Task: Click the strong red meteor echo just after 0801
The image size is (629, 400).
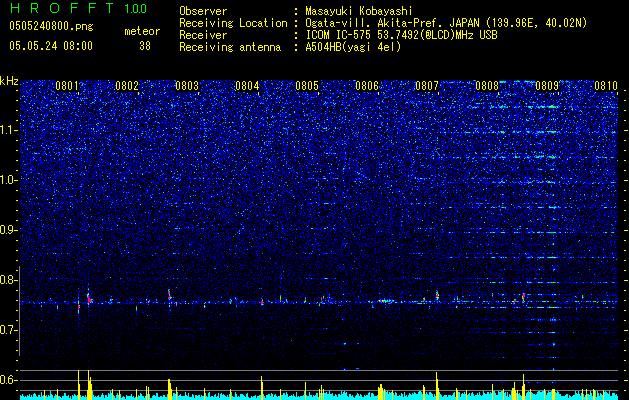Action: (x=89, y=298)
